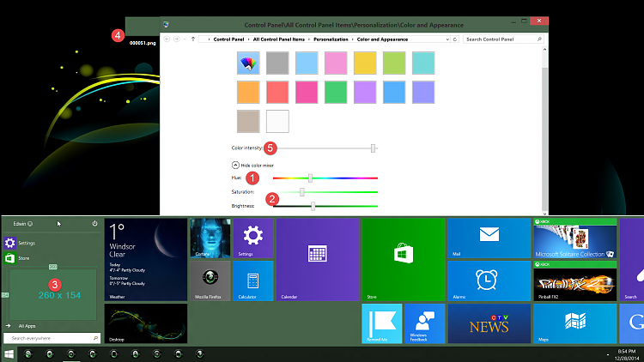
Task: Select the automatic color mixer swatch
Action: coord(248,63)
